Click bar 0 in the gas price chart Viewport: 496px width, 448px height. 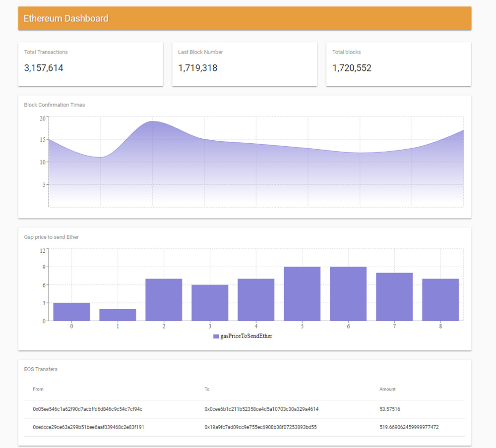click(x=71, y=312)
